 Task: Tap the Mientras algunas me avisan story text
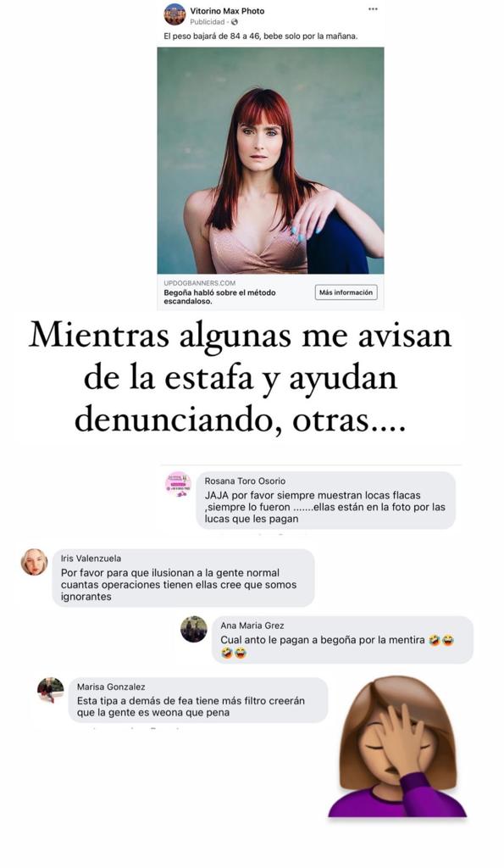click(240, 378)
